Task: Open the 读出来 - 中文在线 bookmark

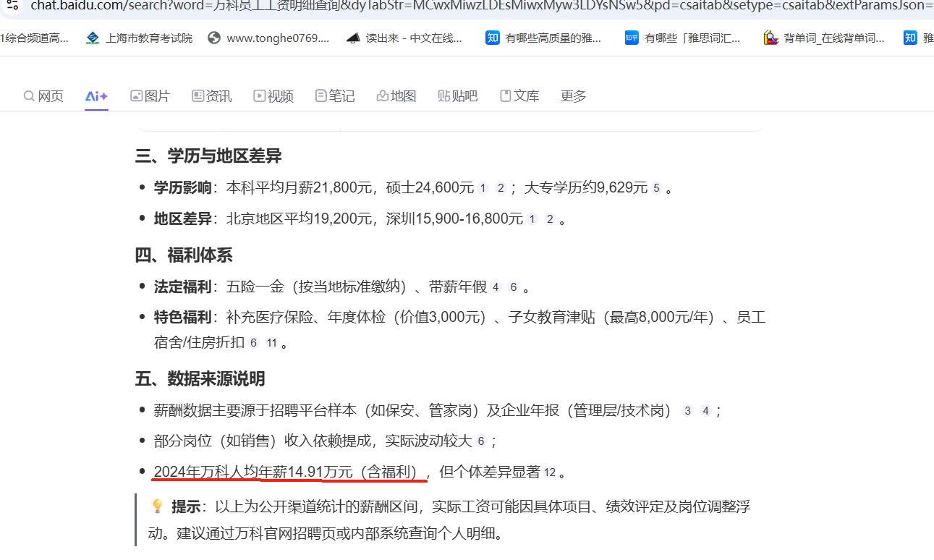Action: click(x=404, y=38)
